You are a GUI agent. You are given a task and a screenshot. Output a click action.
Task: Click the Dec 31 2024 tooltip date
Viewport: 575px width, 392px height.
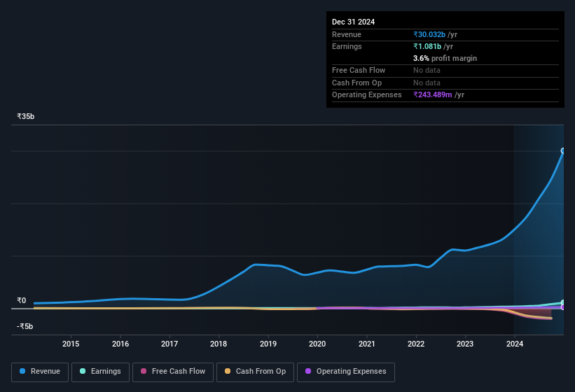point(353,22)
